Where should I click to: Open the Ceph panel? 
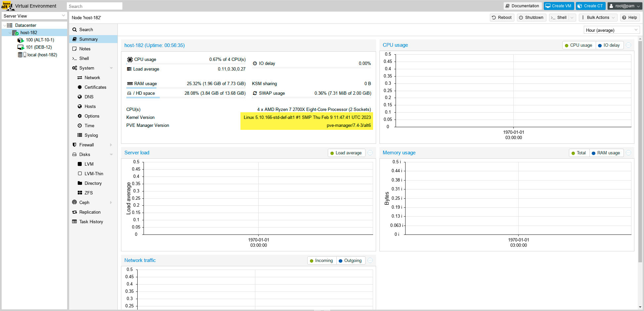(x=84, y=202)
